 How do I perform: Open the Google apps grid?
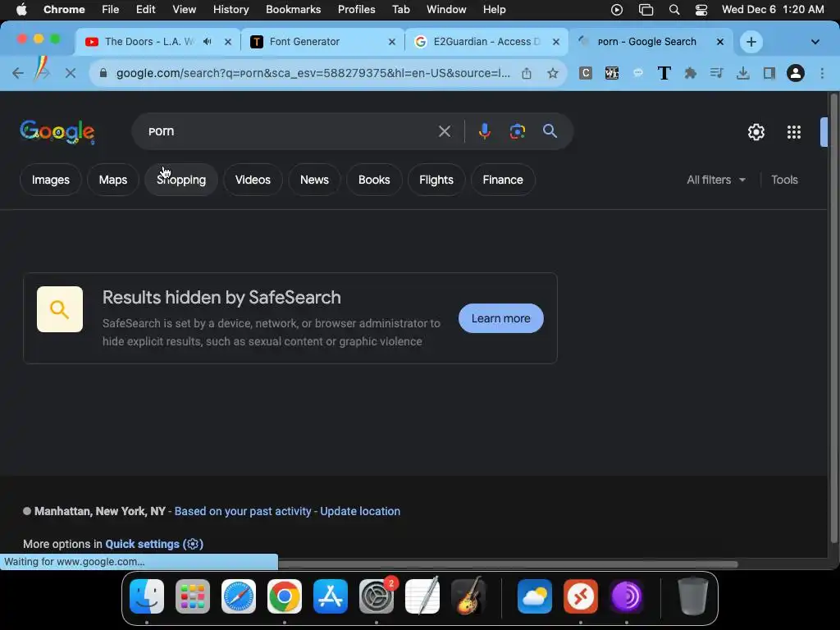pyautogui.click(x=794, y=132)
